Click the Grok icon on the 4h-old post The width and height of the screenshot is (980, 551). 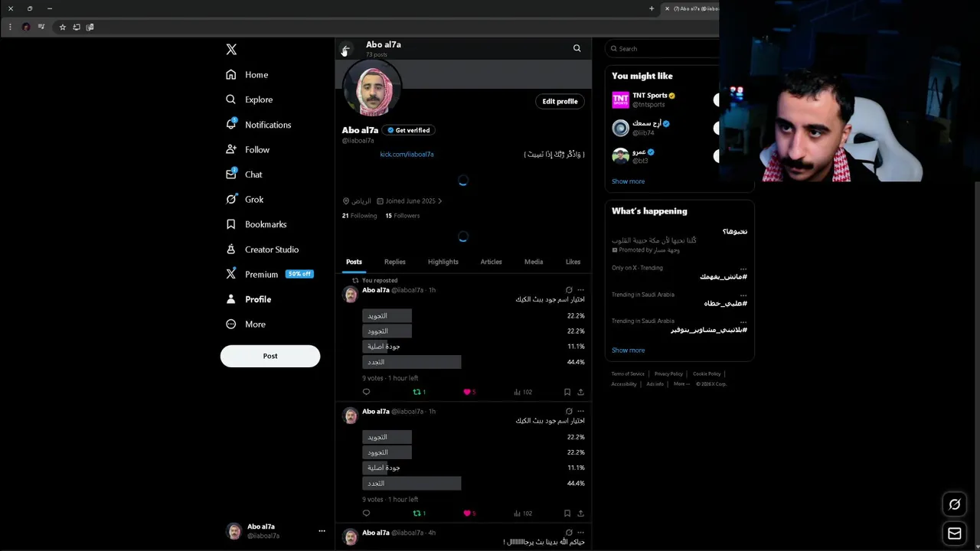[569, 533]
